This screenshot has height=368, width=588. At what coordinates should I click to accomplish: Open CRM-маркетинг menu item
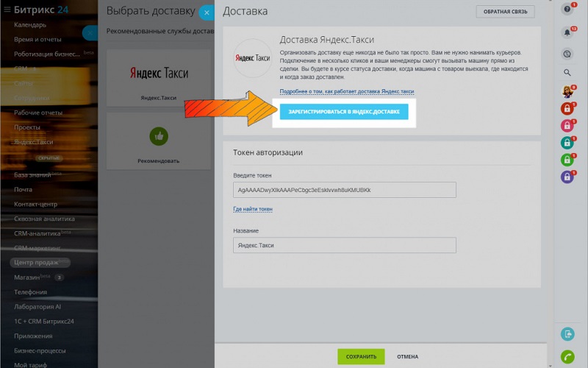point(37,248)
